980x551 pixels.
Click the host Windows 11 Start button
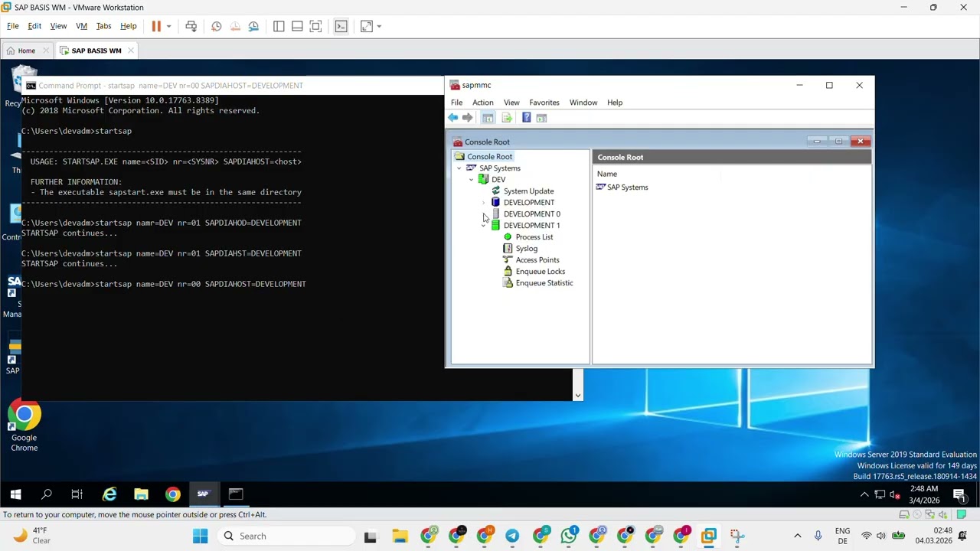201,536
